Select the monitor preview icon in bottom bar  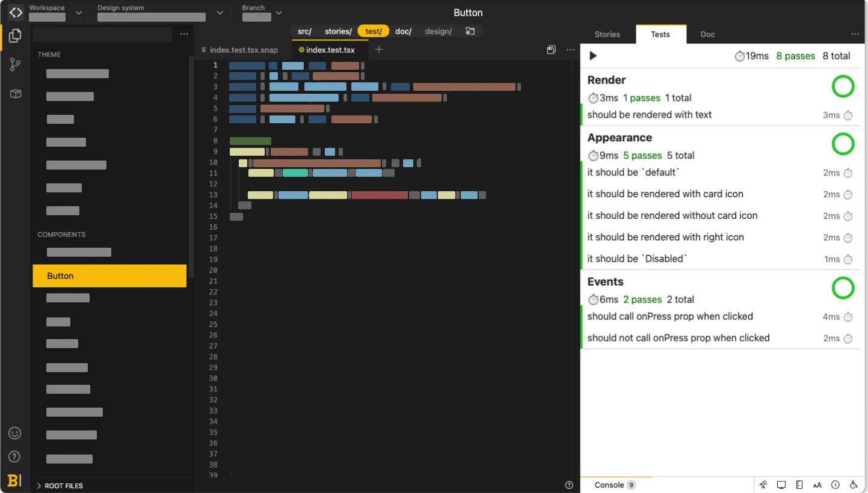click(x=781, y=485)
